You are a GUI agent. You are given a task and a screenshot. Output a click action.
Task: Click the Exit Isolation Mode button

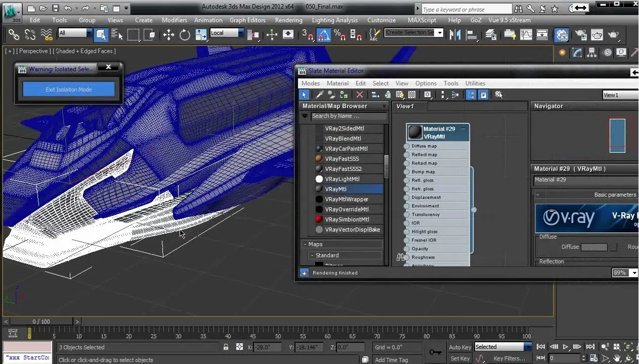click(x=69, y=89)
